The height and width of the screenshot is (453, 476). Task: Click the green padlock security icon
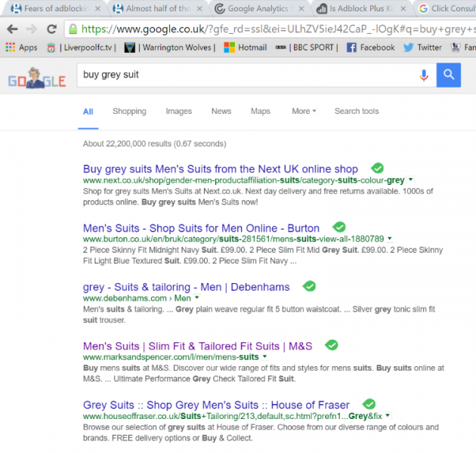coord(73,29)
